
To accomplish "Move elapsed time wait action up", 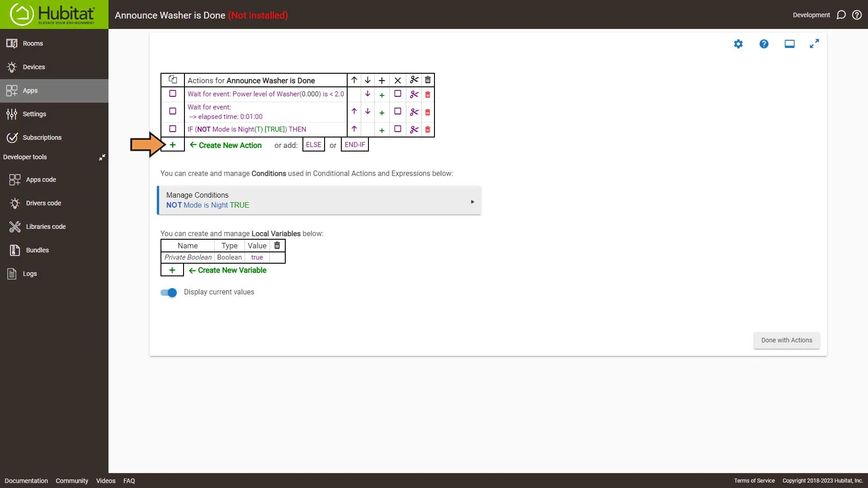I will click(x=354, y=111).
